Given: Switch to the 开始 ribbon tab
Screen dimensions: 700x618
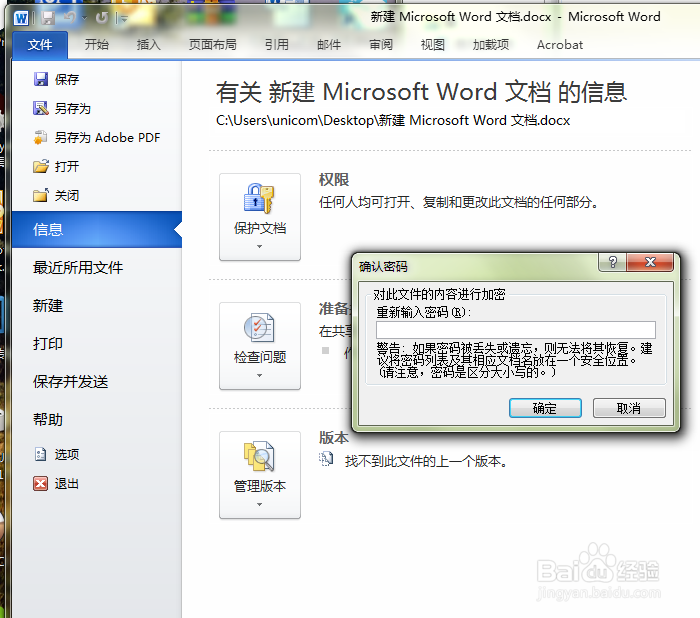Looking at the screenshot, I should coord(97,45).
